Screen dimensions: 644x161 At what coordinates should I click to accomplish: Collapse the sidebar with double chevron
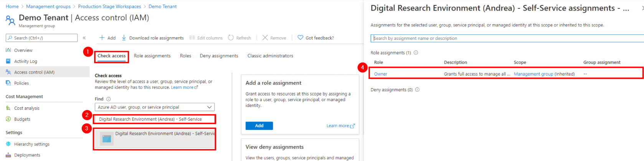pyautogui.click(x=84, y=38)
